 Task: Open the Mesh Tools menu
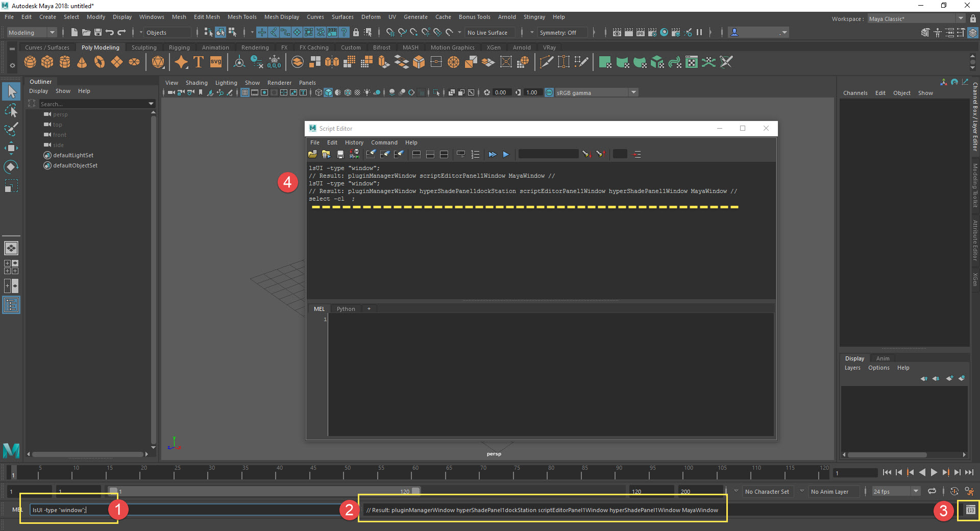pyautogui.click(x=242, y=17)
